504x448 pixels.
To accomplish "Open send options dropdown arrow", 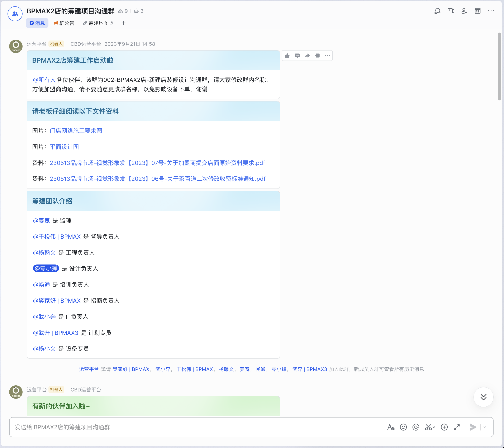I will click(485, 427).
